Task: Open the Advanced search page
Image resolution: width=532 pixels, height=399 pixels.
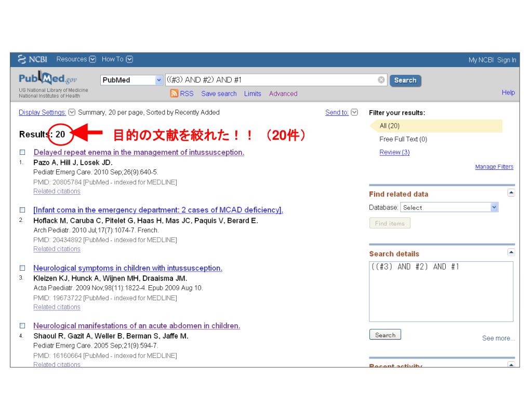Action: tap(283, 94)
